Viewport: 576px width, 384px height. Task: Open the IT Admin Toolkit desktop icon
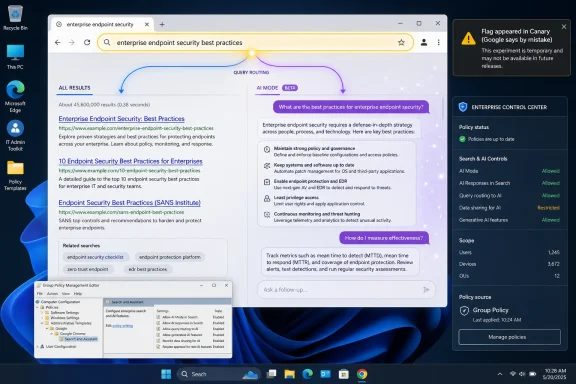click(15, 135)
